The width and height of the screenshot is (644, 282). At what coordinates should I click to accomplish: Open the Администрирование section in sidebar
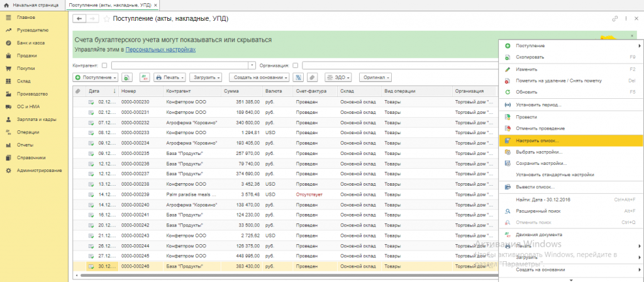click(x=39, y=171)
